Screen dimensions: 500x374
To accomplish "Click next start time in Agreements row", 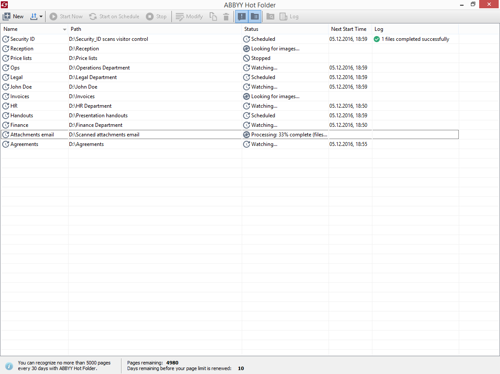I will pyautogui.click(x=348, y=144).
